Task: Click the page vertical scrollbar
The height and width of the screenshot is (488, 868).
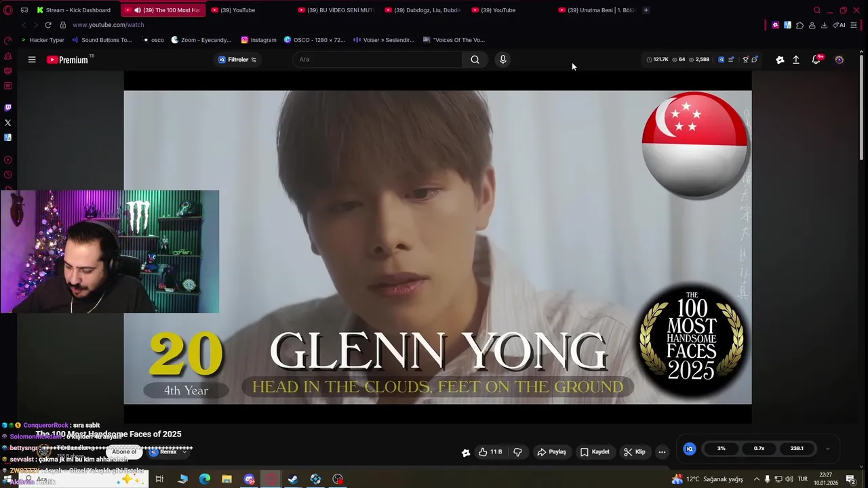Action: (x=862, y=106)
